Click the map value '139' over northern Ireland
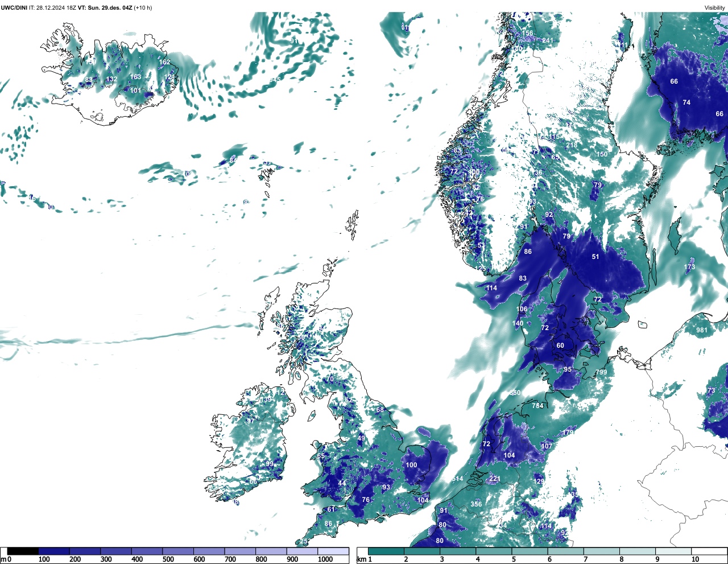This screenshot has width=728, height=564. pos(266,400)
